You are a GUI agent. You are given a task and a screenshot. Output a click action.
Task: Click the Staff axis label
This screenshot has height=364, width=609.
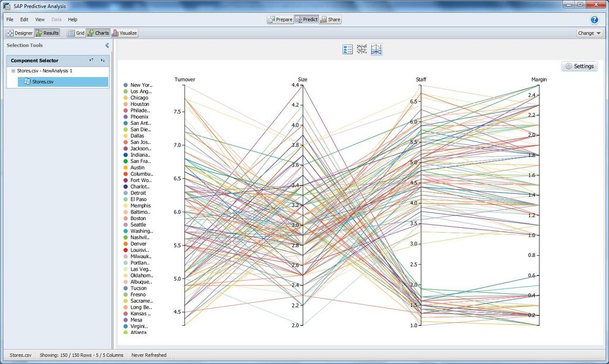point(421,80)
